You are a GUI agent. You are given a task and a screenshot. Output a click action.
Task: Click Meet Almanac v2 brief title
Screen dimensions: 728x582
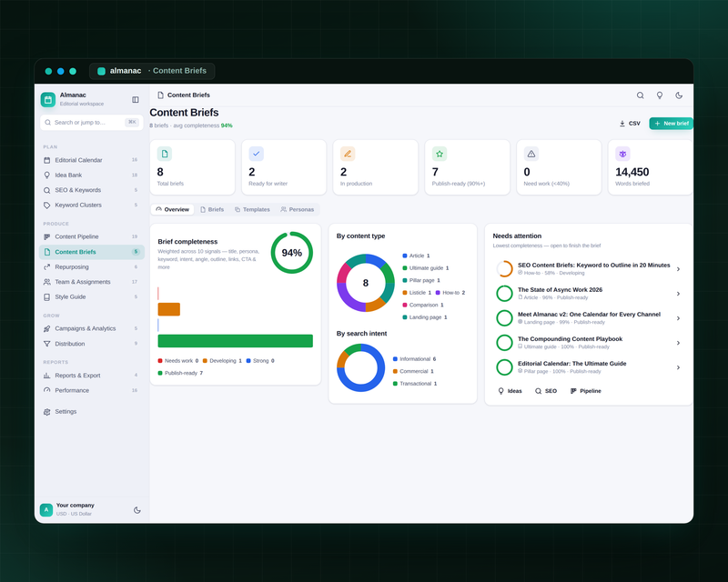pyautogui.click(x=589, y=315)
